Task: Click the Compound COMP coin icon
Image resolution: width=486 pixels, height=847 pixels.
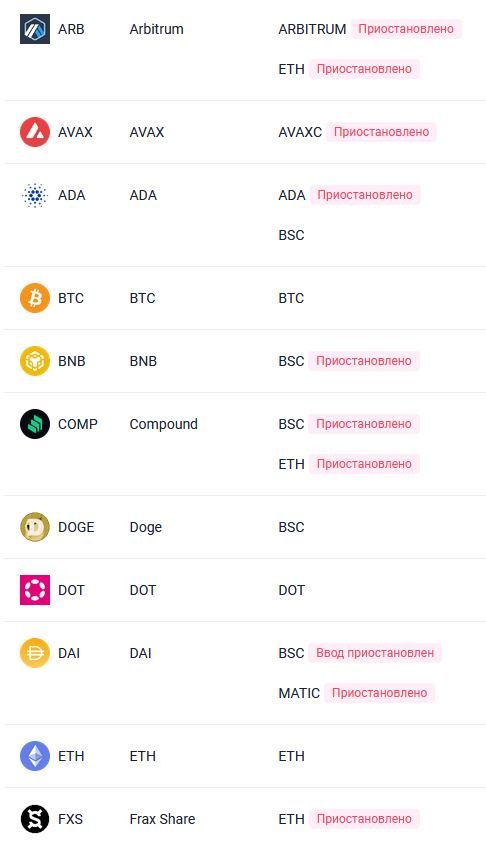Action: coord(35,424)
